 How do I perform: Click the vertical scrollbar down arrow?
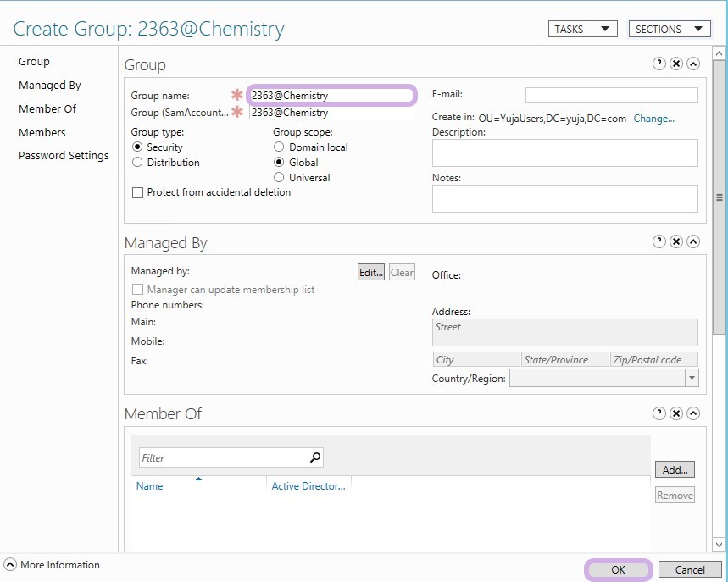[x=719, y=544]
